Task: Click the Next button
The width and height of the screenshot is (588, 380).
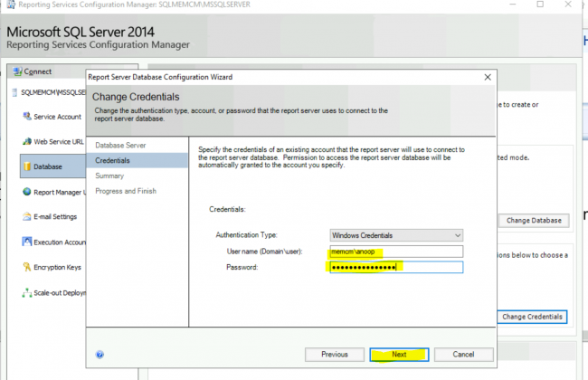Action: click(x=399, y=355)
